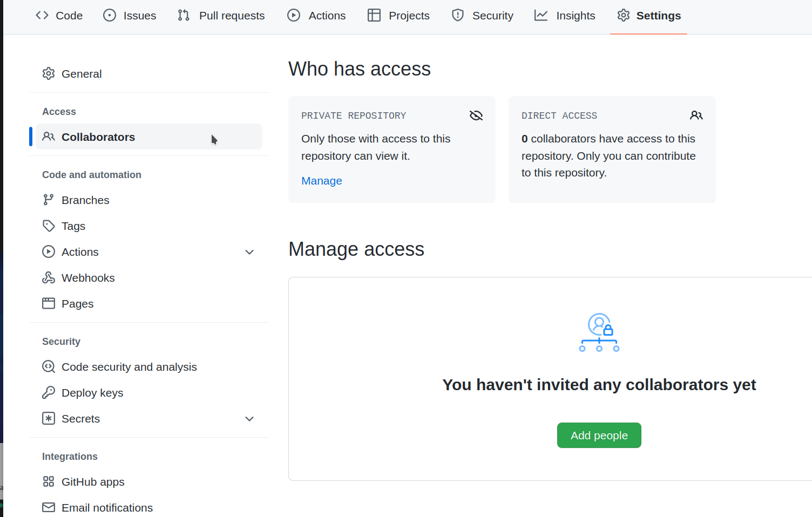Open the General settings page

149,73
